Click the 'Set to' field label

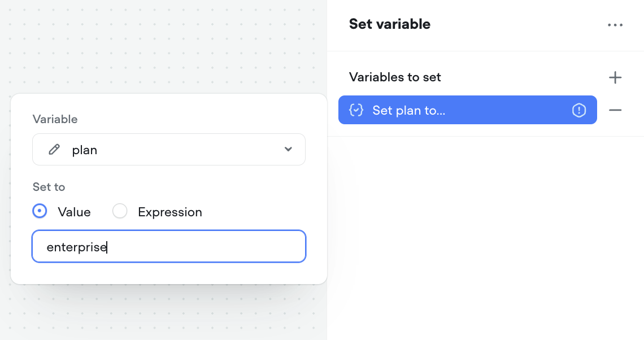[49, 187]
